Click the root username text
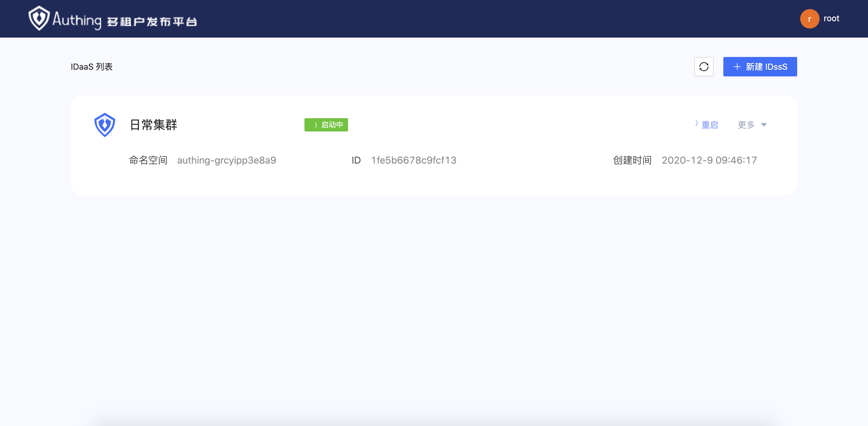Image resolution: width=868 pixels, height=426 pixels. coord(831,18)
